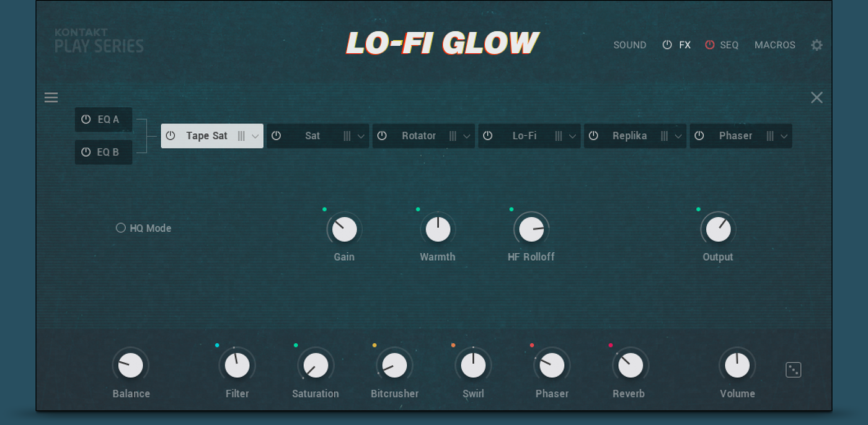The image size is (868, 425).
Task: Toggle the Phaser slot power button
Action: click(699, 136)
